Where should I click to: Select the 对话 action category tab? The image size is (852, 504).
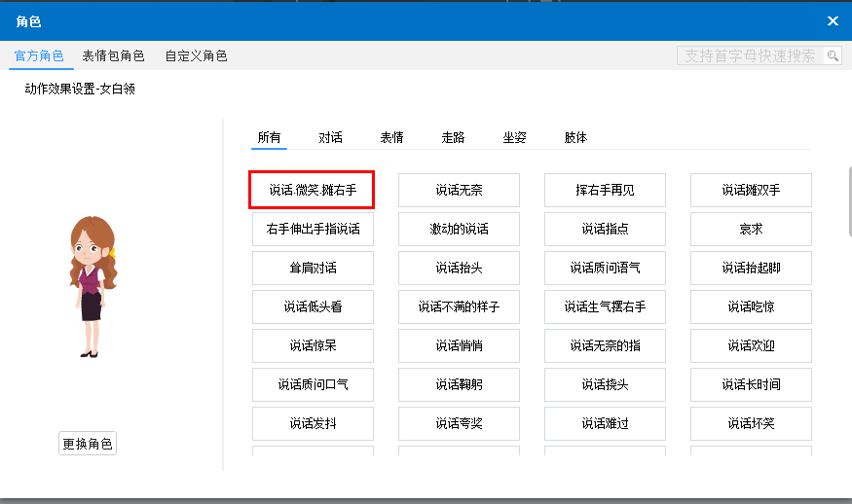point(330,137)
